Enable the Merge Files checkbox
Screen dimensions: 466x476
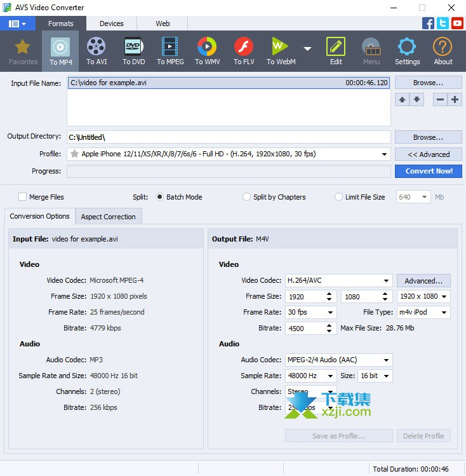point(22,197)
